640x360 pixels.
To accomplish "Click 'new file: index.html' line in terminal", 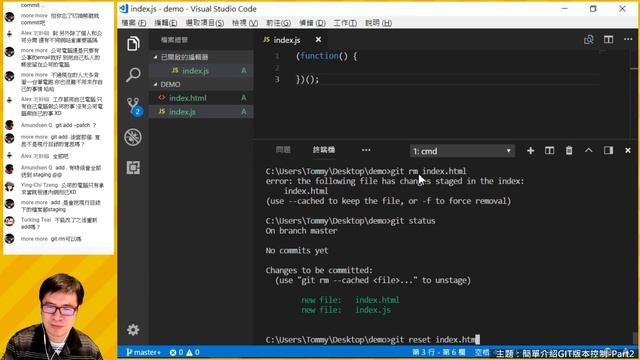I will [351, 300].
